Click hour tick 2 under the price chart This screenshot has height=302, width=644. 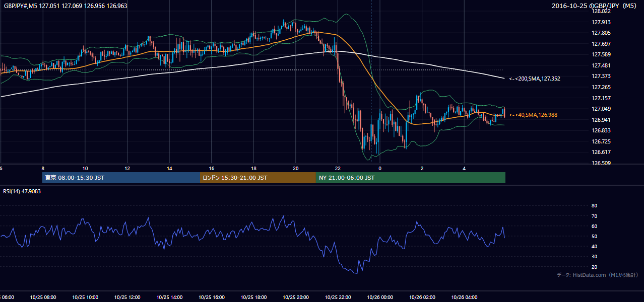pos(422,169)
